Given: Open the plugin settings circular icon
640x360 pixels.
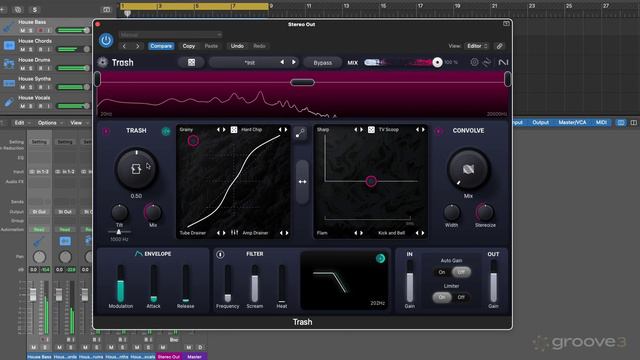Looking at the screenshot, I should 474,62.
